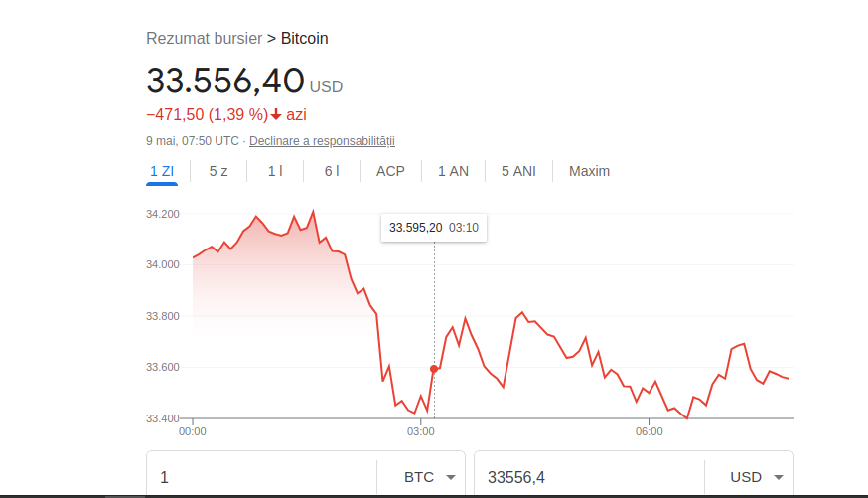Focus the 33556,4 USD amount field

pos(590,477)
